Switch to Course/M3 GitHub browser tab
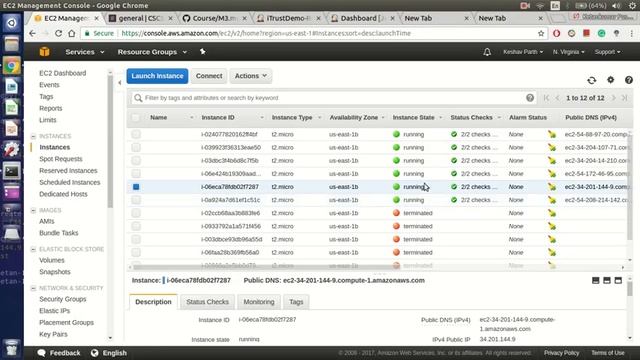Image resolution: width=640 pixels, height=360 pixels. pyautogui.click(x=214, y=18)
